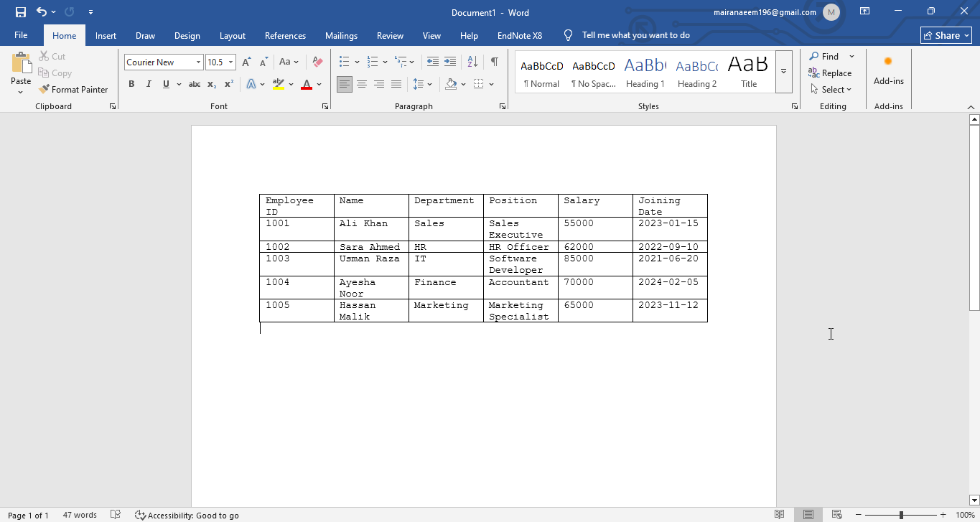Click the Text Effects outlined A icon

[x=251, y=84]
